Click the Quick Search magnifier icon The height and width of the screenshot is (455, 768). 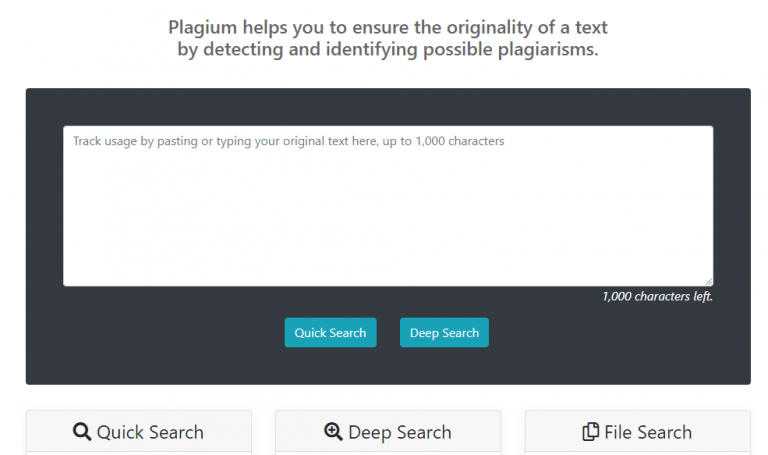click(x=82, y=432)
